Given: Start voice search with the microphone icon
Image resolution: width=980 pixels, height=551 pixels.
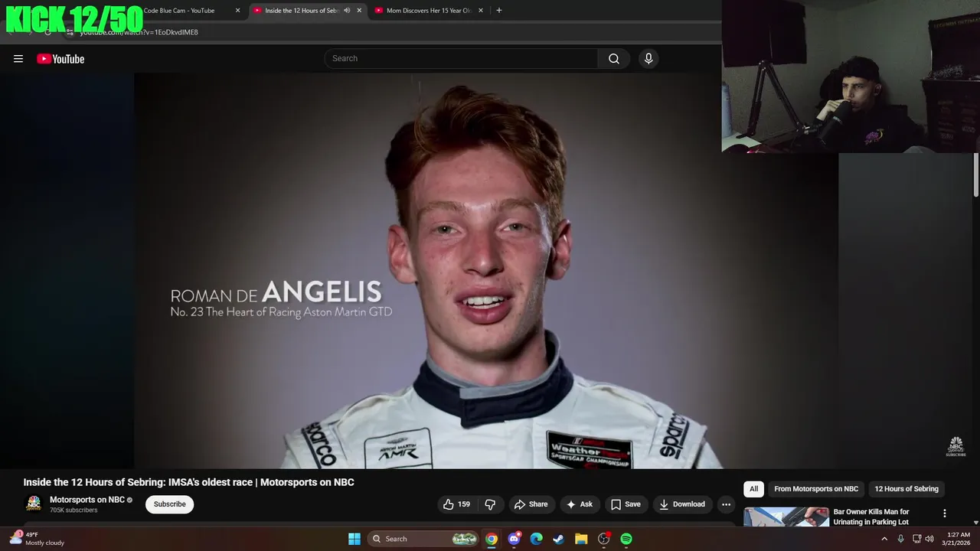Looking at the screenshot, I should click(648, 59).
